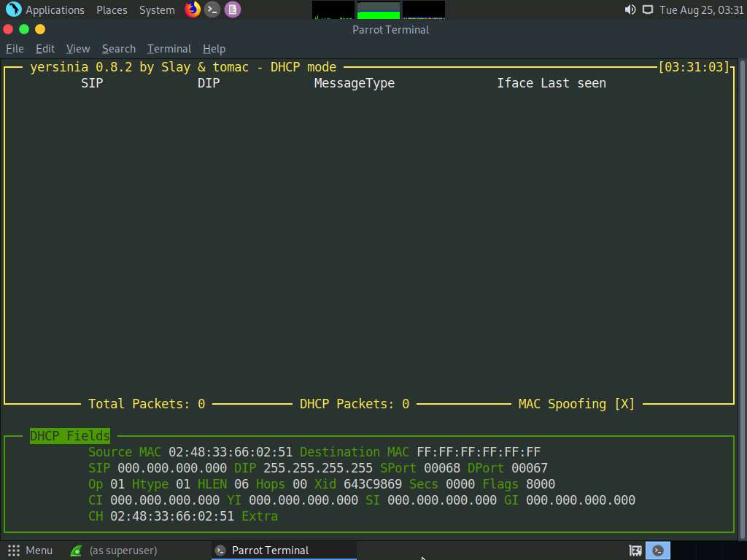
Task: Click the green superuser app taskbar icon
Action: 76,551
